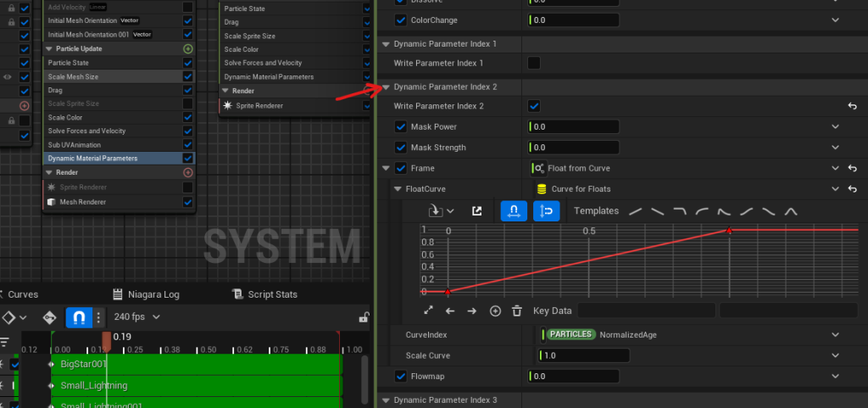868x408 pixels.
Task: Uncheck the Flowmap parameter checkbox
Action: 401,377
